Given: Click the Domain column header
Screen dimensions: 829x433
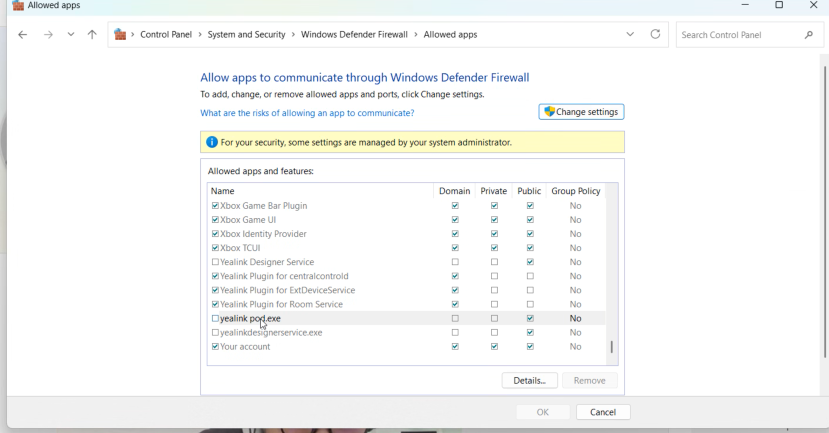Looking at the screenshot, I should tap(454, 191).
